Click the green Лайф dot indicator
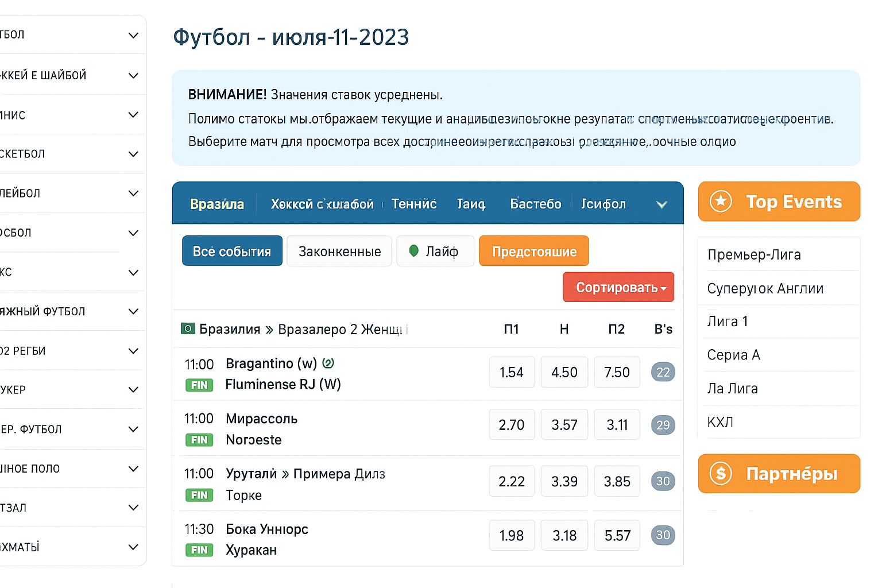The height and width of the screenshot is (588, 882). point(413,251)
